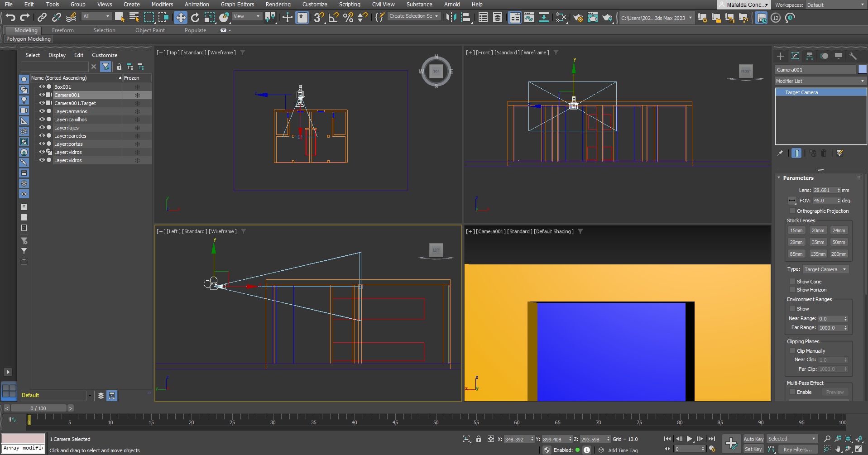Activate the Select and Move tool
The height and width of the screenshot is (455, 868).
(181, 18)
